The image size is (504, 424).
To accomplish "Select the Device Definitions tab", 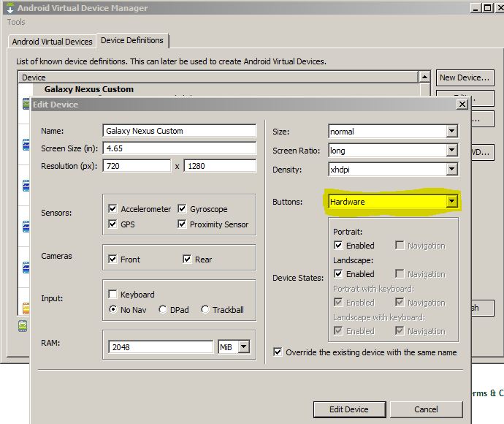I will 132,40.
